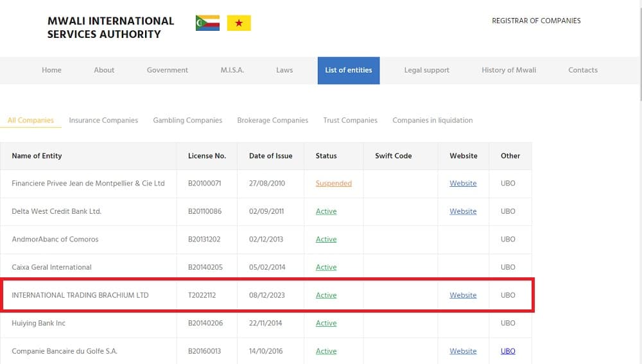Image resolution: width=642 pixels, height=364 pixels.
Task: Click license number T2022112
Action: tap(202, 295)
